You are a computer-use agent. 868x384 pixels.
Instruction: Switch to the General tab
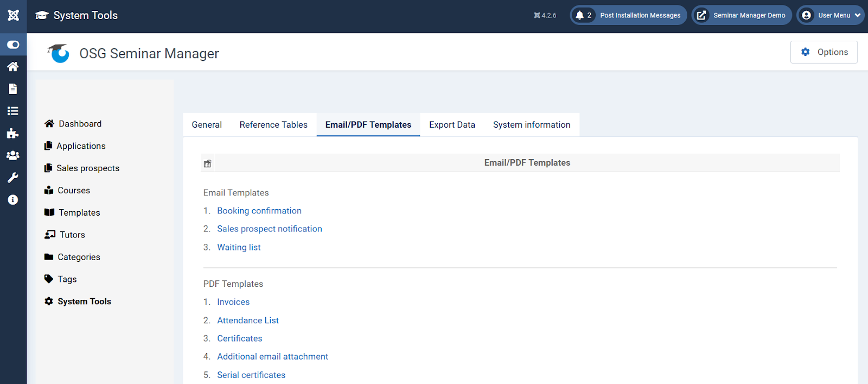pos(207,125)
